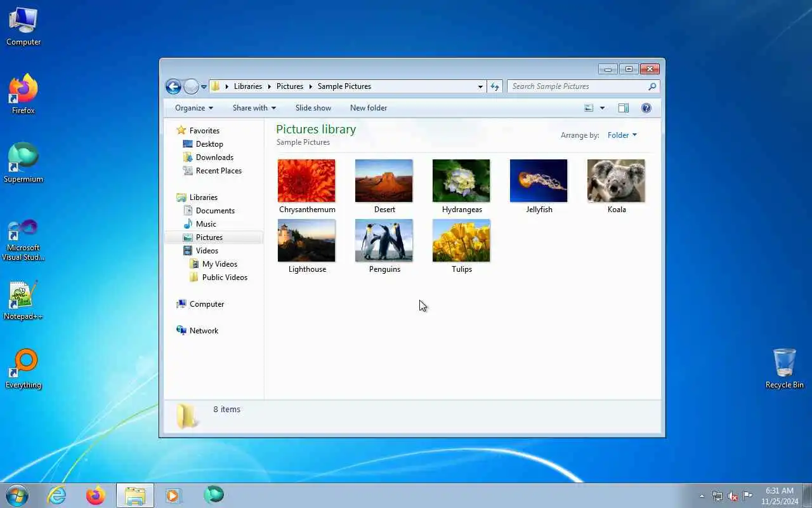
Task: Launch Windows Media Player from taskbar
Action: coord(173,495)
